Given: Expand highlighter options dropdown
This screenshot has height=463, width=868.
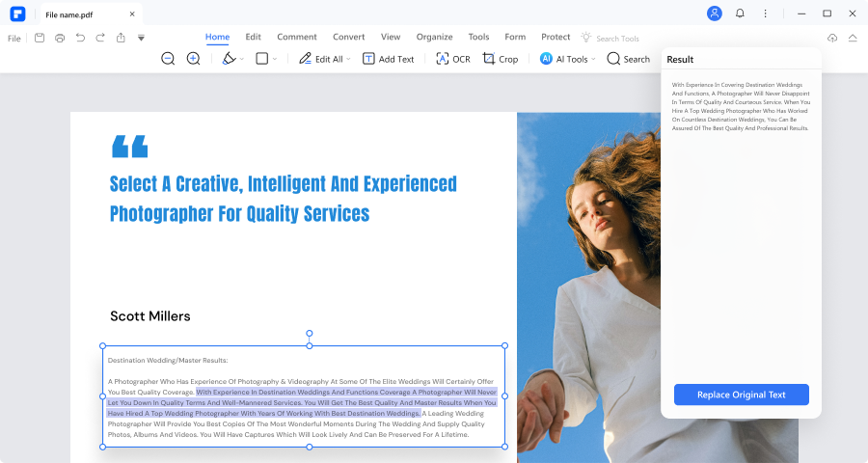Looking at the screenshot, I should pos(242,59).
